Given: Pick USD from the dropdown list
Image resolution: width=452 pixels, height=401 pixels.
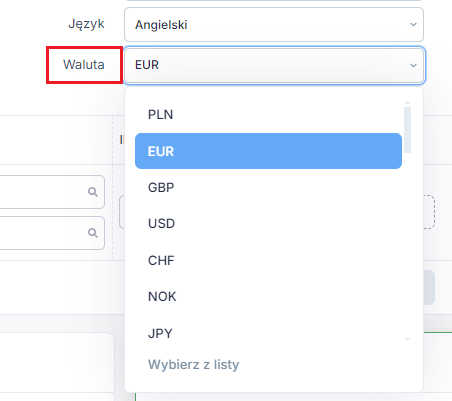Looking at the screenshot, I should [268, 224].
